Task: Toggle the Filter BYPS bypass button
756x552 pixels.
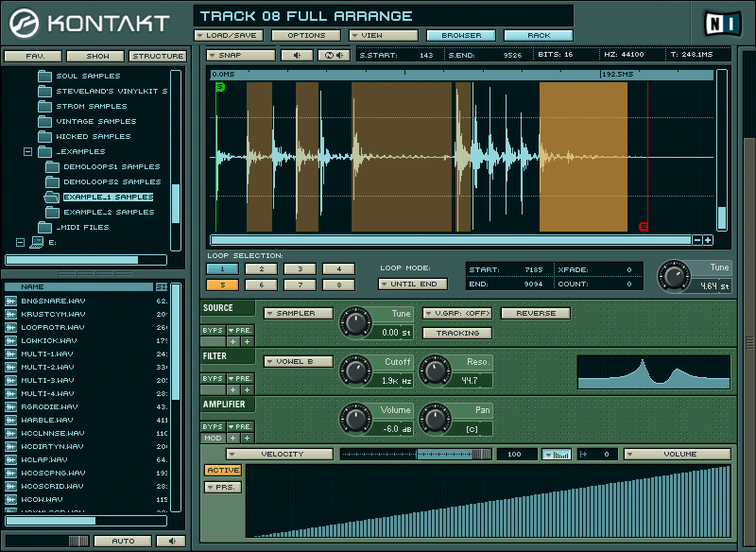Action: point(213,378)
